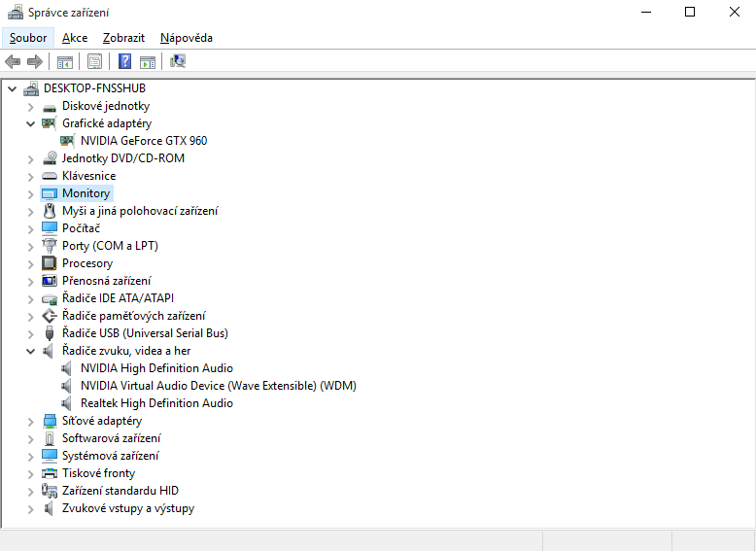Click the Řadiče paměťových zařízení icon

click(50, 316)
